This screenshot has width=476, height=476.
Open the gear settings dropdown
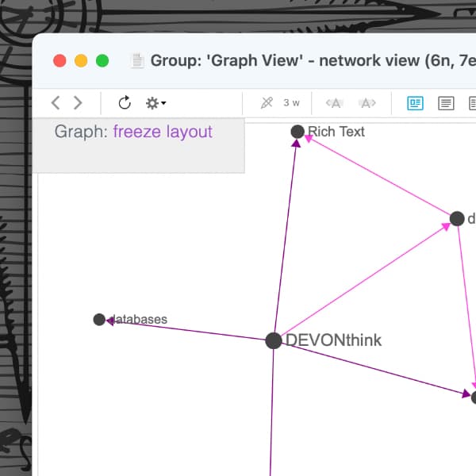155,103
